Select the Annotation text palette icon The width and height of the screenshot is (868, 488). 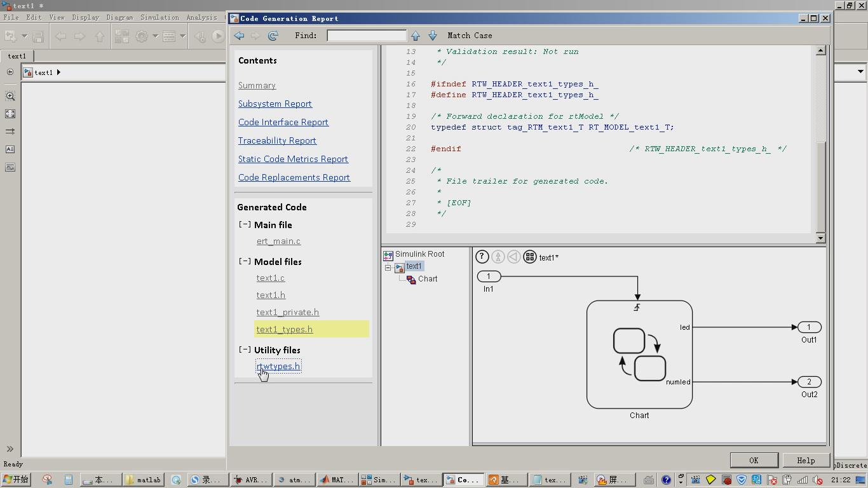point(10,149)
